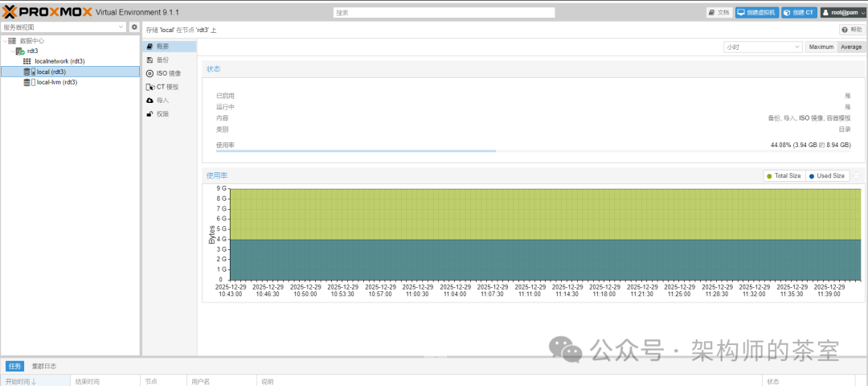Click the rdt3 node icon
This screenshot has height=386, width=868.
point(20,51)
